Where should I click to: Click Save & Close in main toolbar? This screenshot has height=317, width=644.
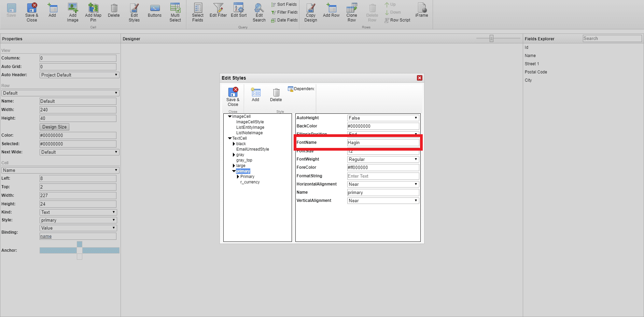coord(32,12)
